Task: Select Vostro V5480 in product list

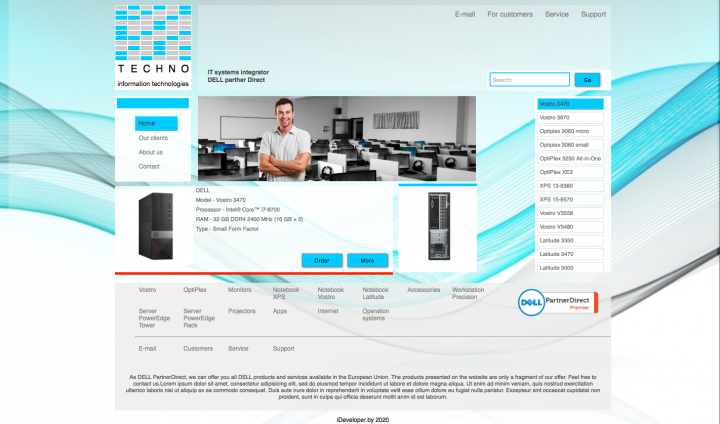Action: [x=570, y=227]
